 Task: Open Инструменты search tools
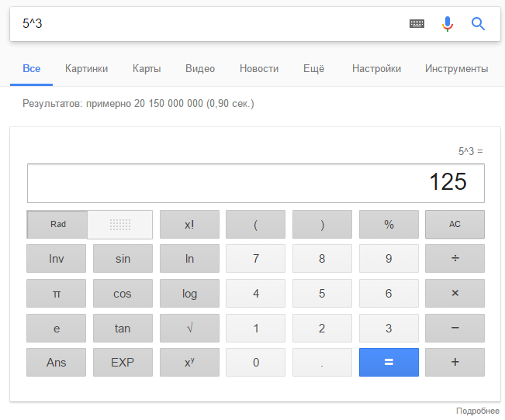tap(456, 68)
